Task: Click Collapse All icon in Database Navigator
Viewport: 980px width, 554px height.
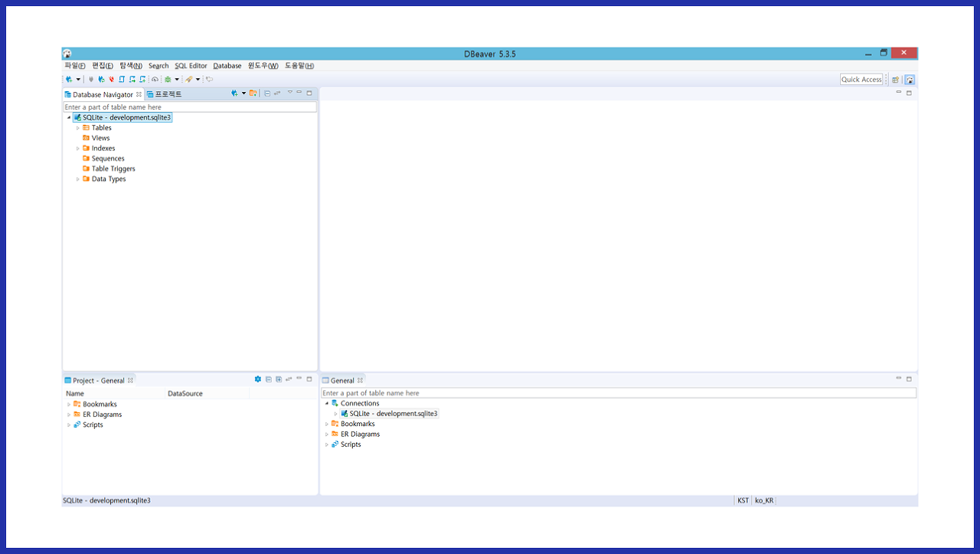Action: coord(267,93)
